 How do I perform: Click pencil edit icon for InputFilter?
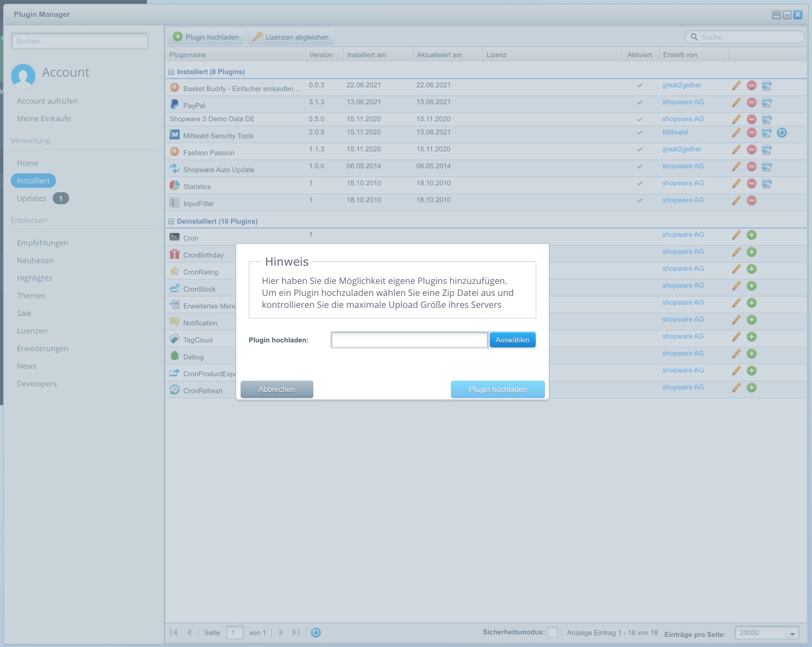pos(736,200)
